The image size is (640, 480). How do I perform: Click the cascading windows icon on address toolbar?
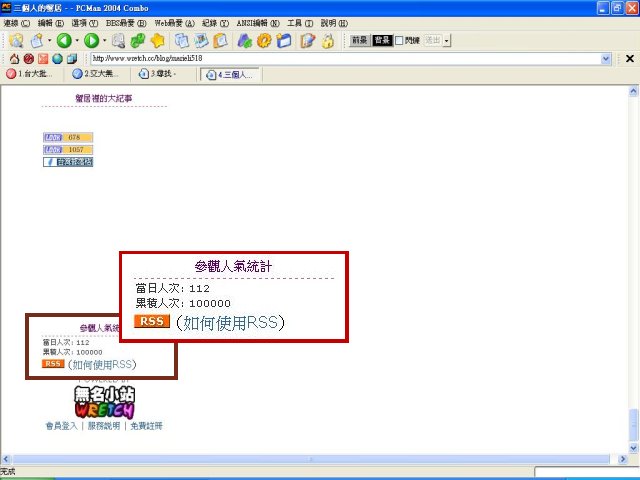click(x=72, y=59)
